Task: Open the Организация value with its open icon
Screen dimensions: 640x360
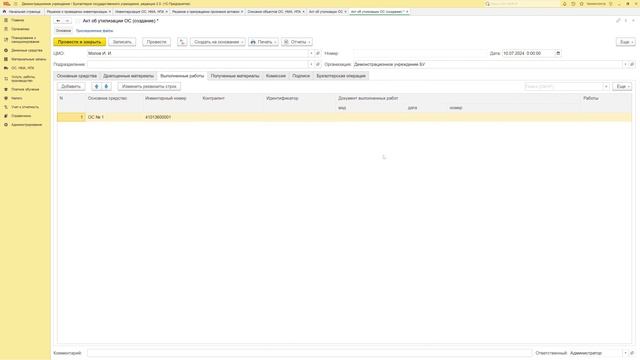Action: point(632,64)
